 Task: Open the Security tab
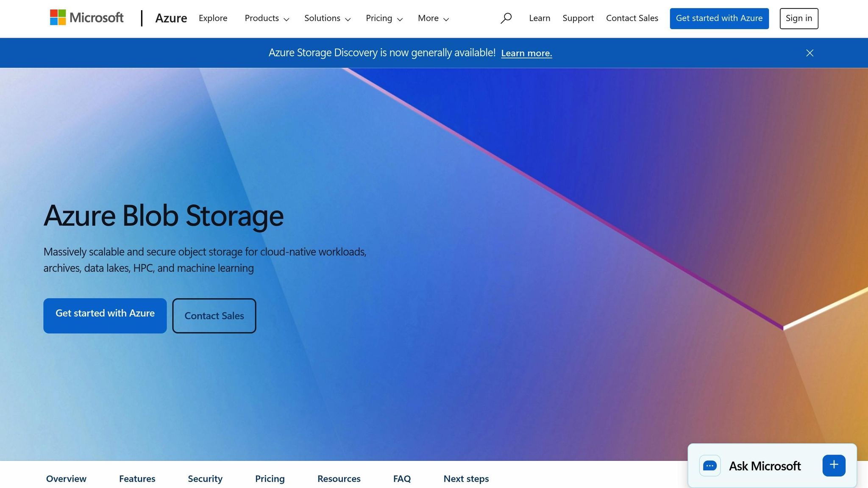[x=205, y=479]
